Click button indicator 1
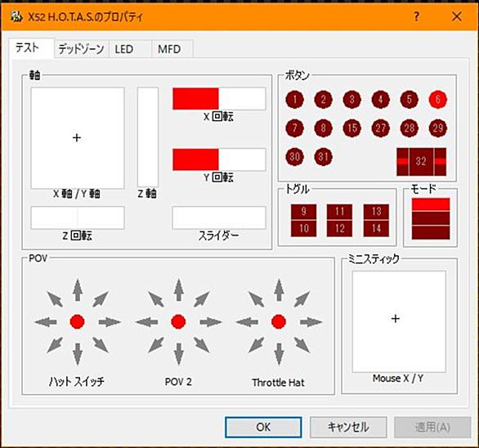 (295, 99)
